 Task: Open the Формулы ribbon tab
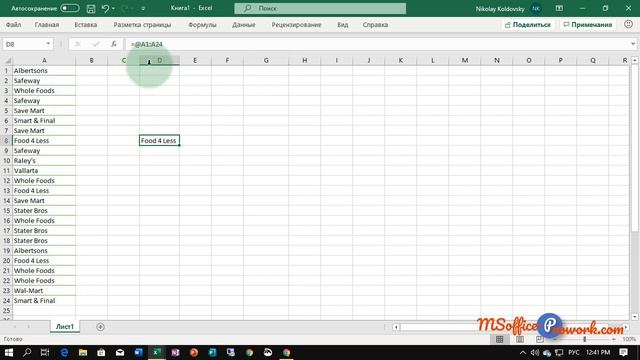coord(202,25)
